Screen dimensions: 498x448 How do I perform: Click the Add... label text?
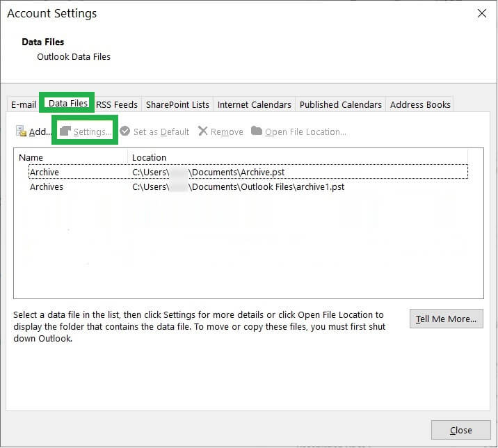[40, 131]
